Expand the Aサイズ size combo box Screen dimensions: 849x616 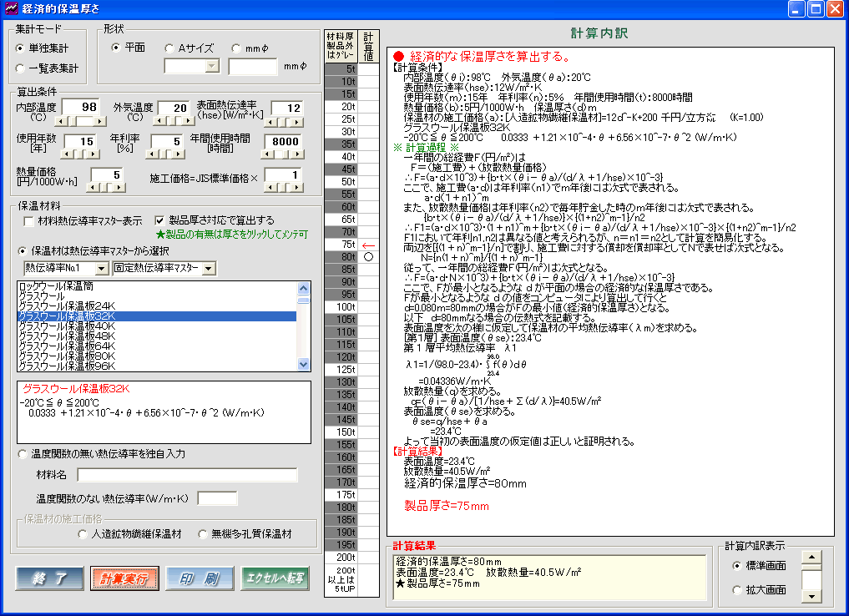tap(212, 67)
